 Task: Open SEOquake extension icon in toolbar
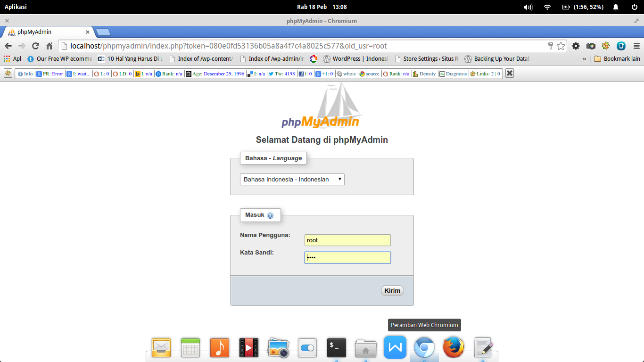coord(606,46)
